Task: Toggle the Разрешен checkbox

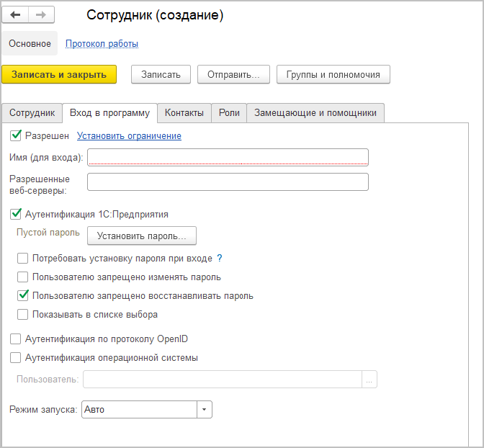Action: [16, 135]
